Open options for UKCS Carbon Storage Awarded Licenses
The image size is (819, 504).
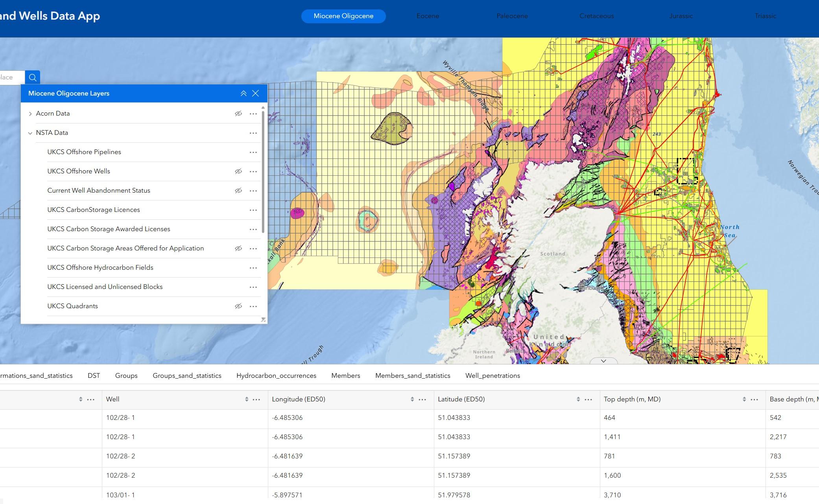pos(253,229)
